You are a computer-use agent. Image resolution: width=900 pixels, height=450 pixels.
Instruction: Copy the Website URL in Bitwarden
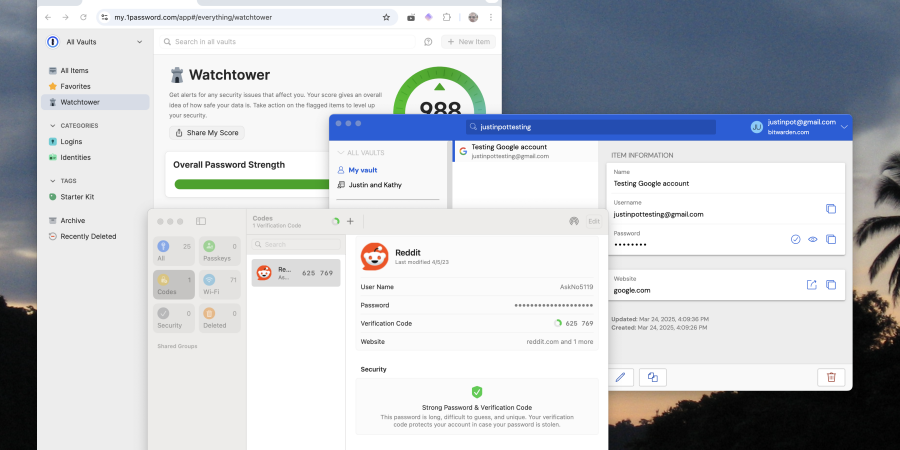831,285
